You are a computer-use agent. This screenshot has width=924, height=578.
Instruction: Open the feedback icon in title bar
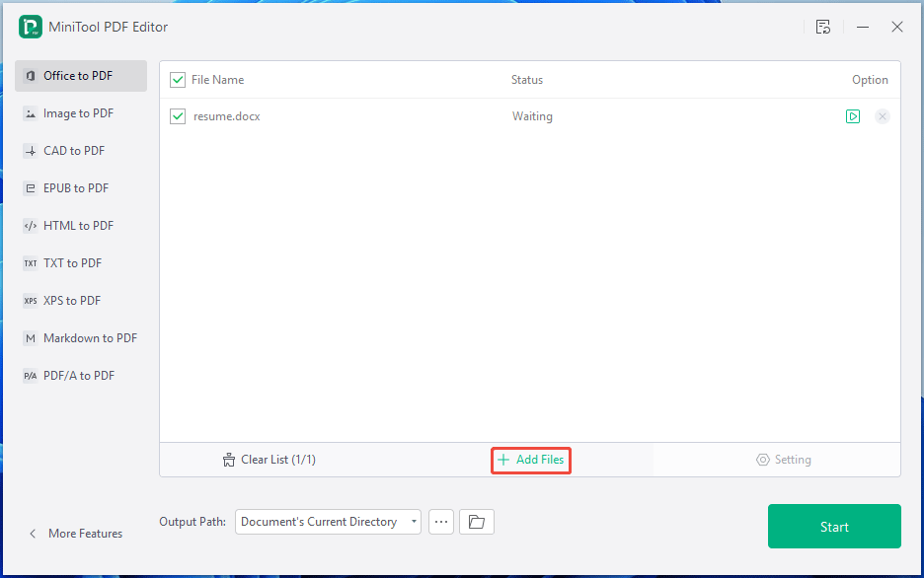[823, 27]
